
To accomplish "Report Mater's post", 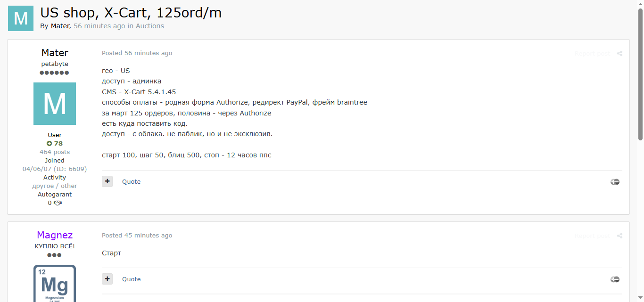I will point(592,54).
